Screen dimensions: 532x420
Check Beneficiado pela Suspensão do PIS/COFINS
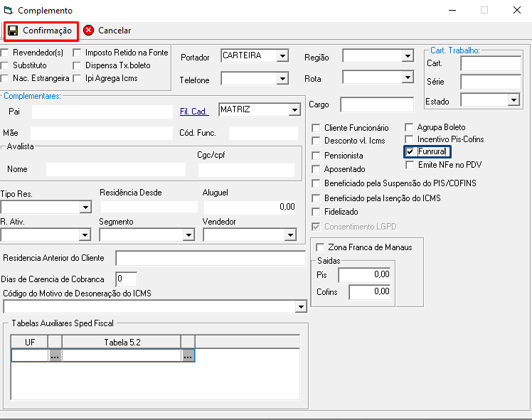tap(316, 183)
